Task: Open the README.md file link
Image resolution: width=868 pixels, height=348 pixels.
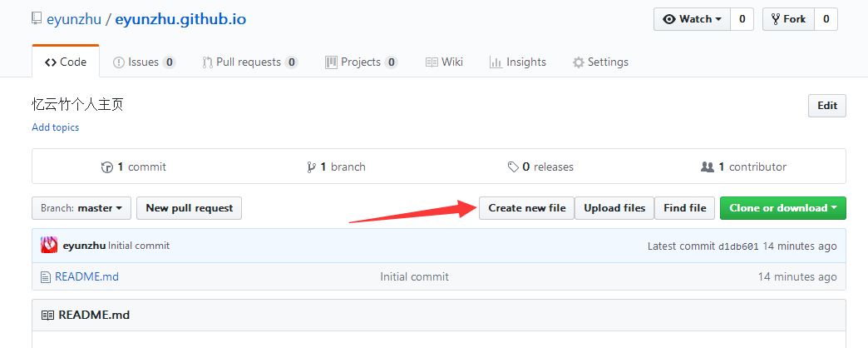Action: (87, 276)
